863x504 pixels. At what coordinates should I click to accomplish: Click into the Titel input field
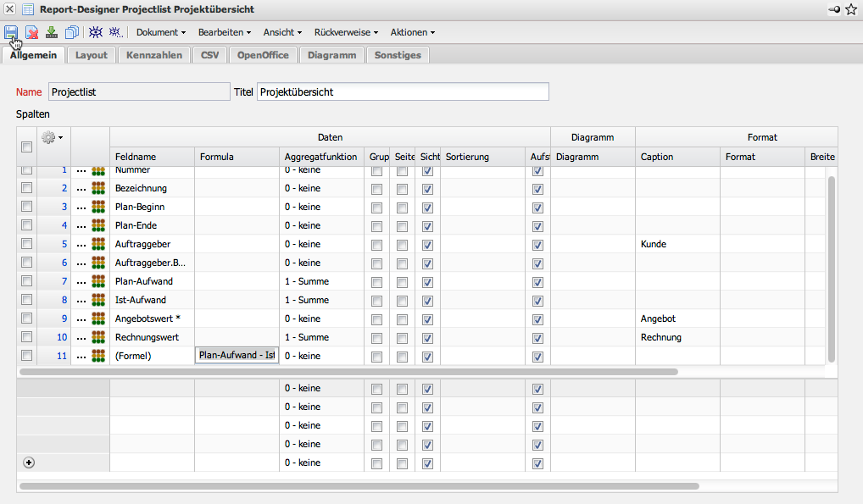point(403,91)
